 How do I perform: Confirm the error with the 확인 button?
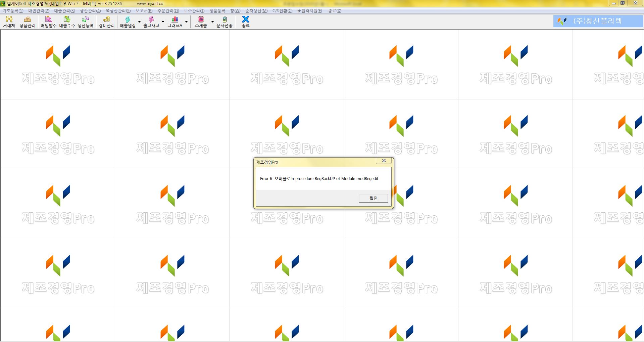point(373,198)
